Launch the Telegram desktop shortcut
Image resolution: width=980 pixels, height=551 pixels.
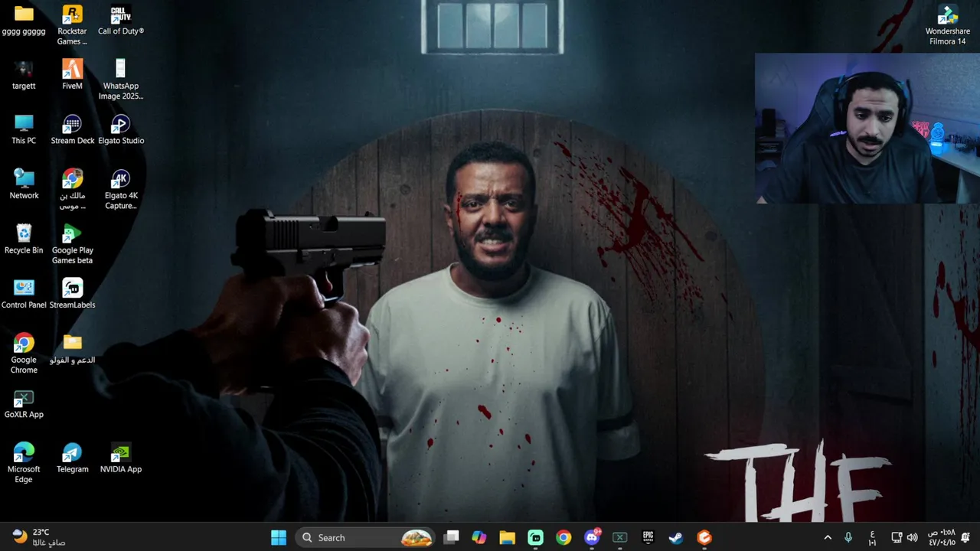point(72,458)
